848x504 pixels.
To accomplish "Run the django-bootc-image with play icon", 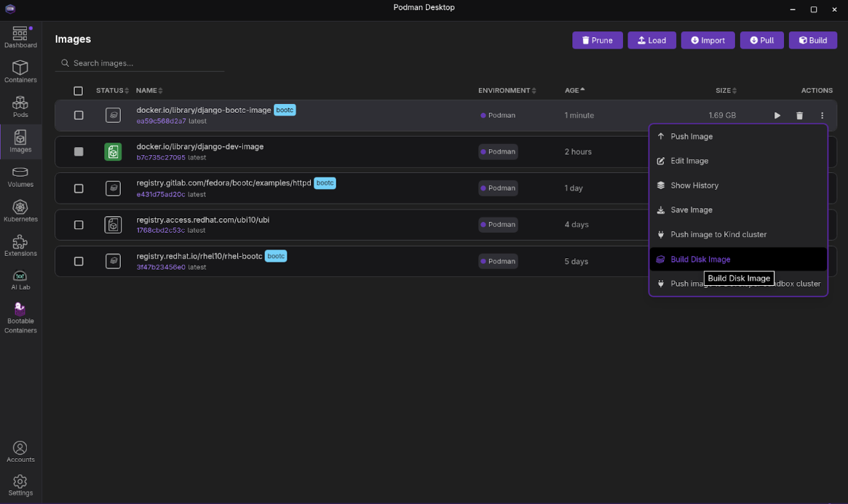I will (777, 116).
